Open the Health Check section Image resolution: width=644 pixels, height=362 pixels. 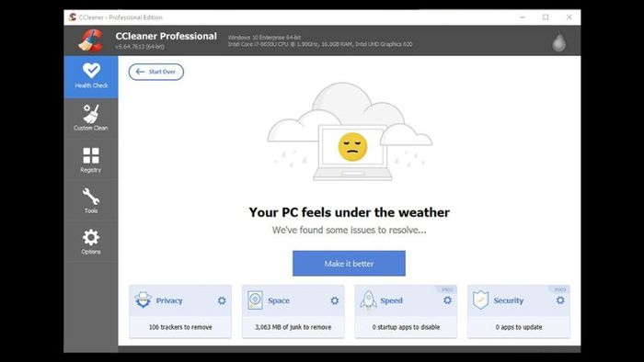[91, 76]
